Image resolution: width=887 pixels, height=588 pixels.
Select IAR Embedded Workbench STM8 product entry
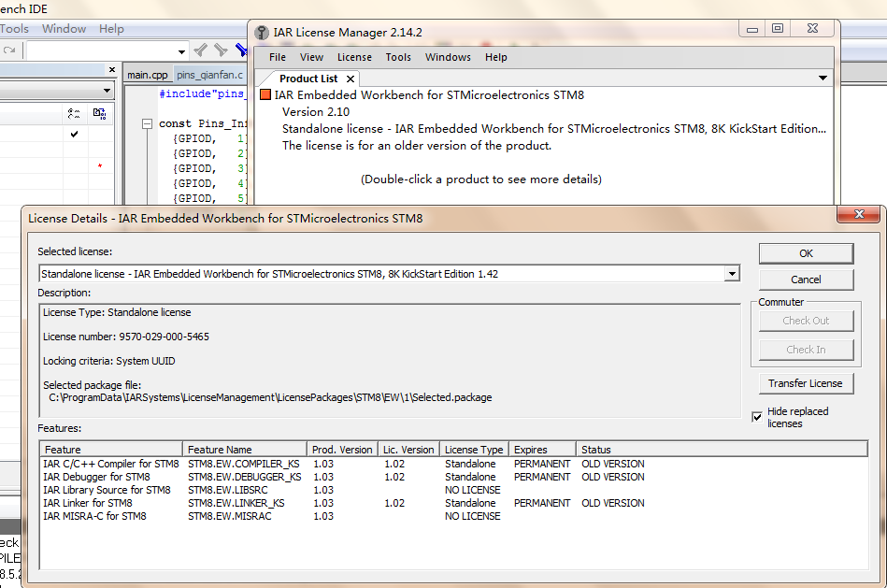pyautogui.click(x=429, y=95)
